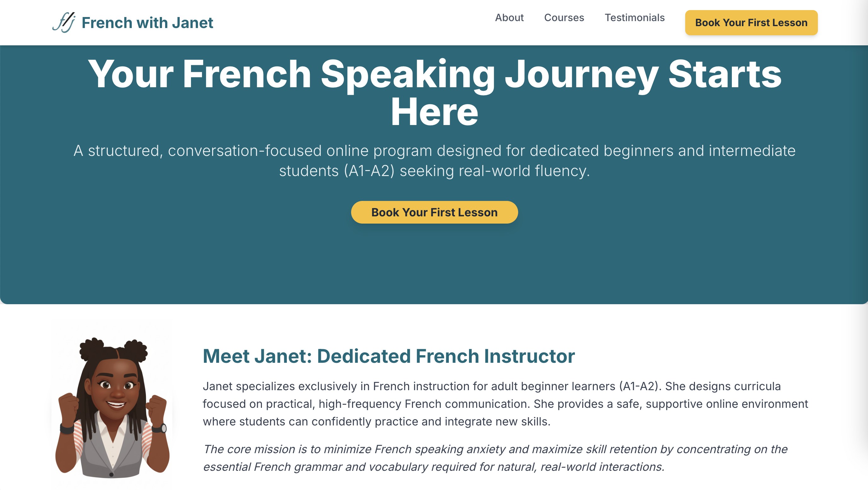Go to Courses in the nav bar
This screenshot has width=868, height=490.
point(564,18)
